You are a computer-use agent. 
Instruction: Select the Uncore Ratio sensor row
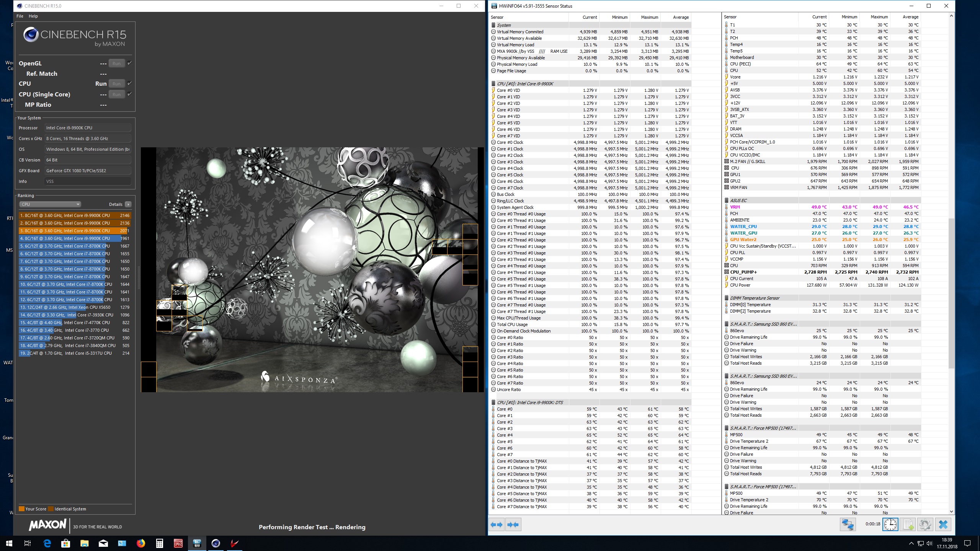591,390
